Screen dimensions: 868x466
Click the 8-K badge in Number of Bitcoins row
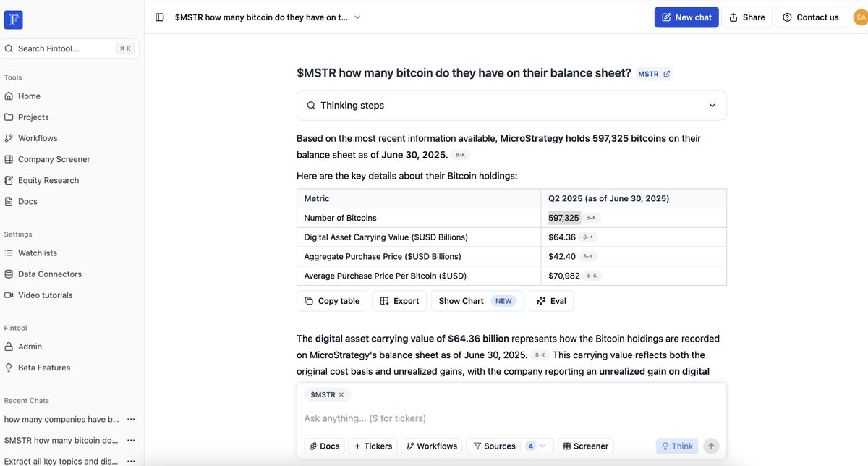(592, 218)
